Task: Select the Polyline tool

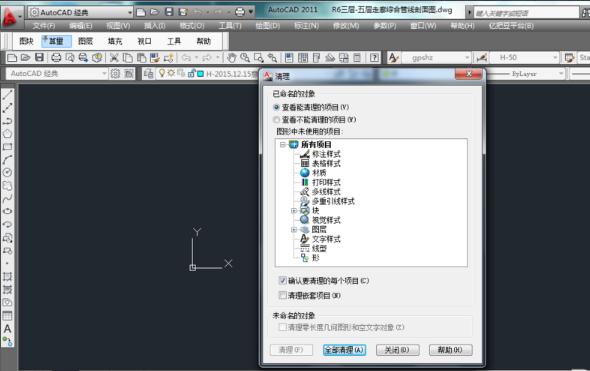Action: coord(8,121)
